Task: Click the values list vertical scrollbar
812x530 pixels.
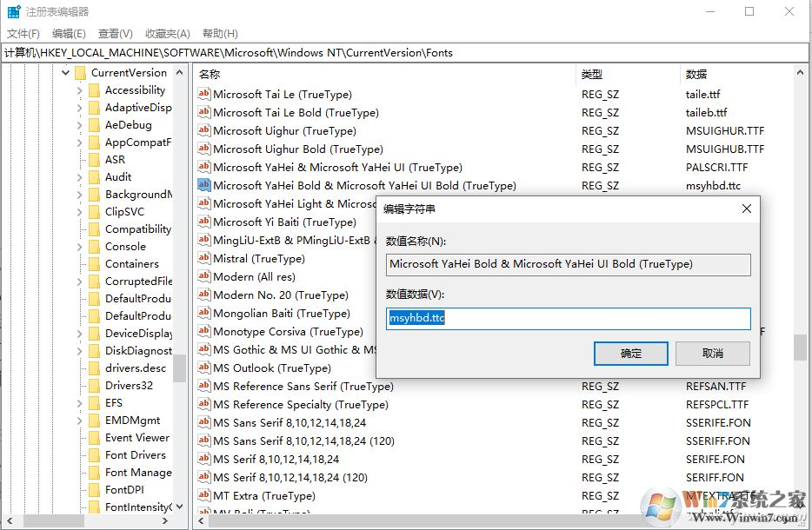Action: click(799, 348)
